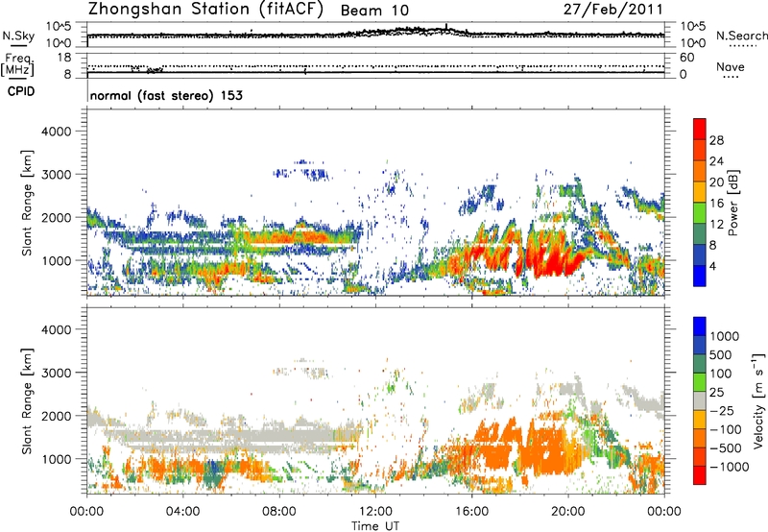Click the '12:00' time axis tick

[x=375, y=512]
